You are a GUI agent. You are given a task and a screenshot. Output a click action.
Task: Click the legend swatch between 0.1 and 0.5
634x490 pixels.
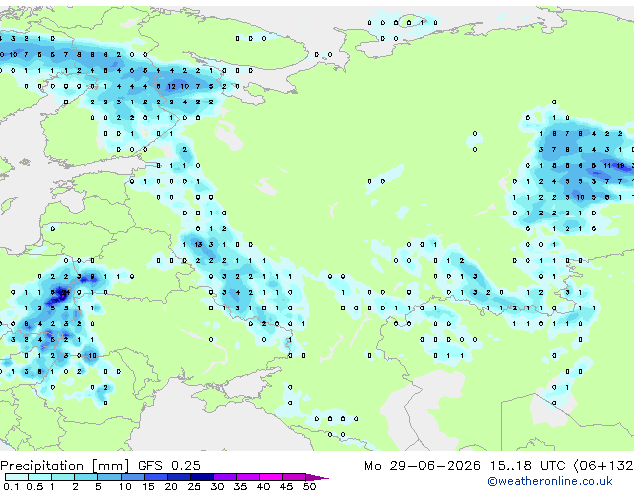pyautogui.click(x=17, y=477)
